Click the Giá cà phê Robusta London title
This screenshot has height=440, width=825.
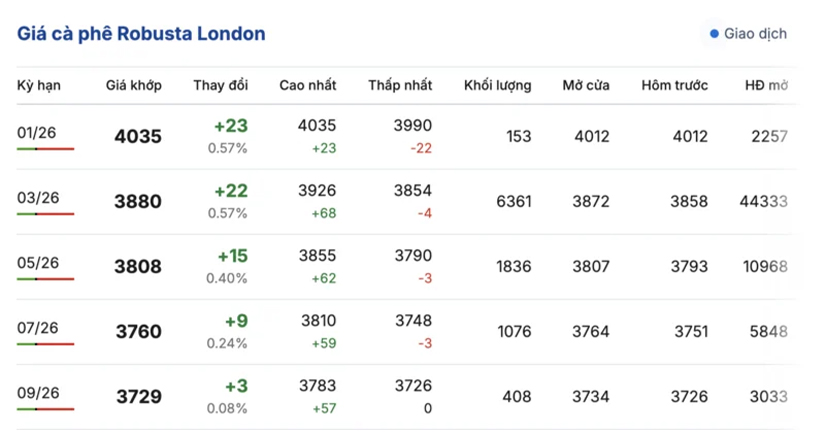point(141,34)
